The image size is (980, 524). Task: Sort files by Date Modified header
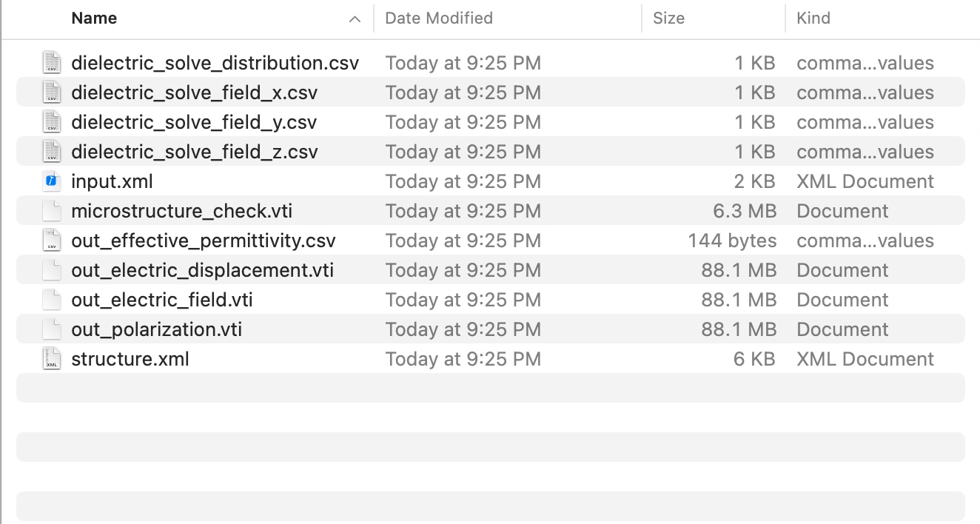tap(439, 19)
